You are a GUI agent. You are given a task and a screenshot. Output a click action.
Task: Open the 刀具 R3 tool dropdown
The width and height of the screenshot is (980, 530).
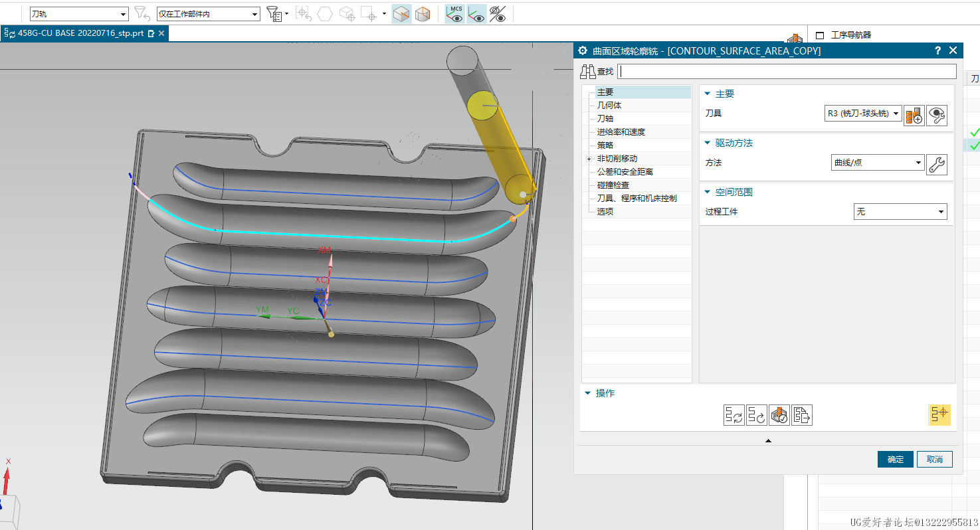pyautogui.click(x=862, y=114)
